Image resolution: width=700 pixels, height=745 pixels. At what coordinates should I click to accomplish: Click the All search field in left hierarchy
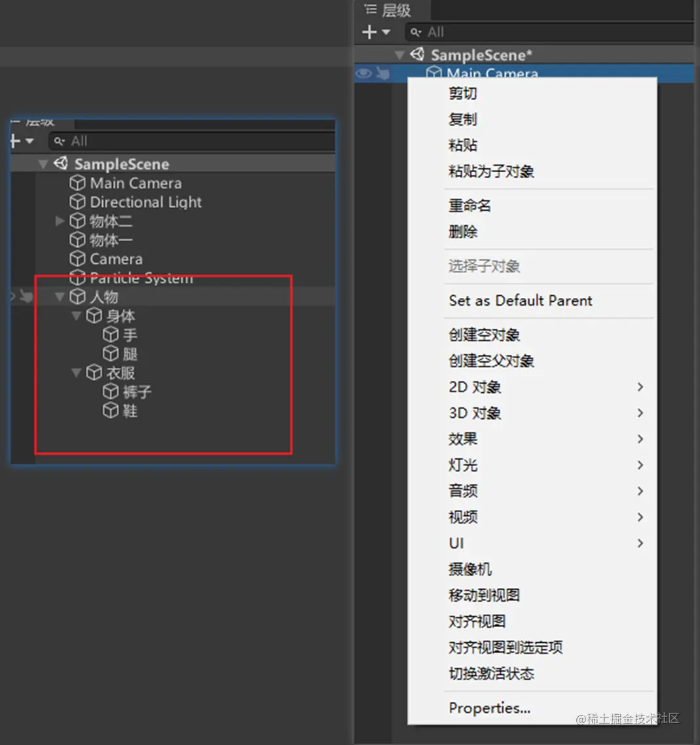coord(192,141)
